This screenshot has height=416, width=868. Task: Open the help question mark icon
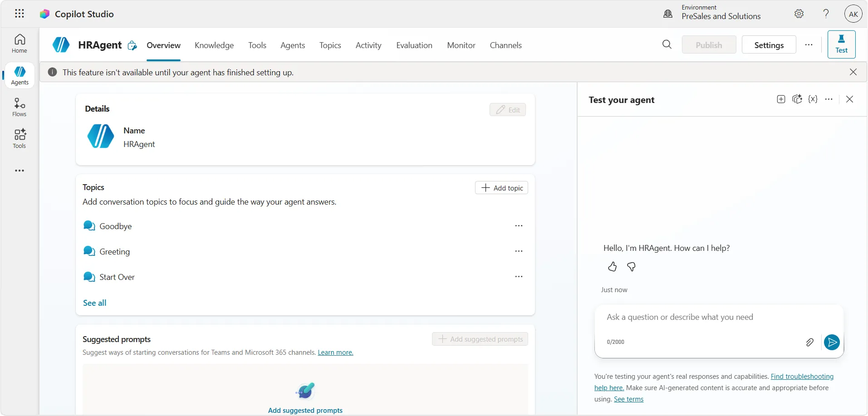pos(826,14)
